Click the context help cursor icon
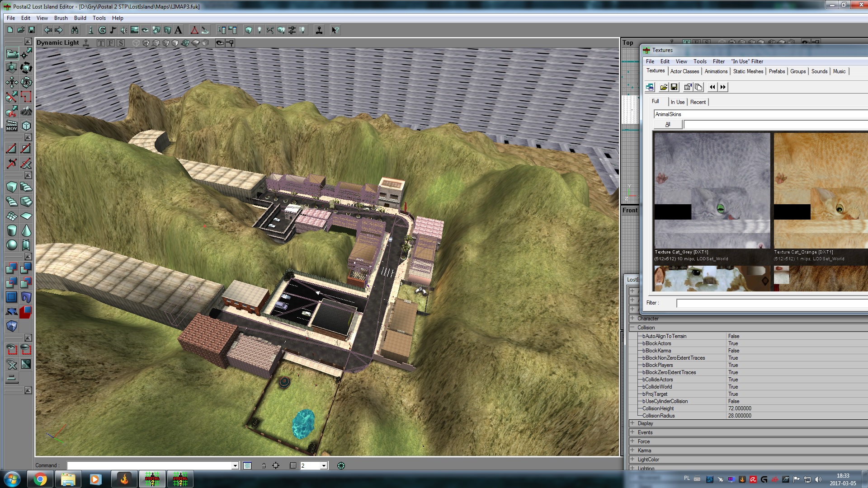 335,30
